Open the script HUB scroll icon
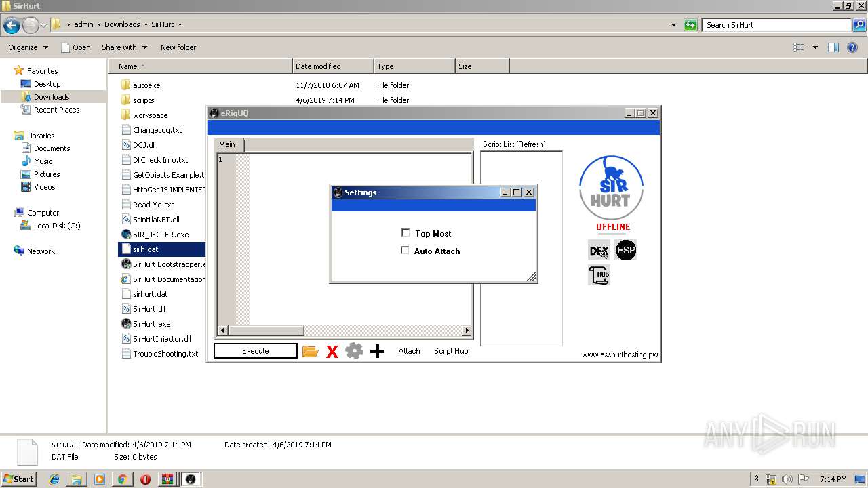This screenshot has height=488, width=868. tap(599, 275)
